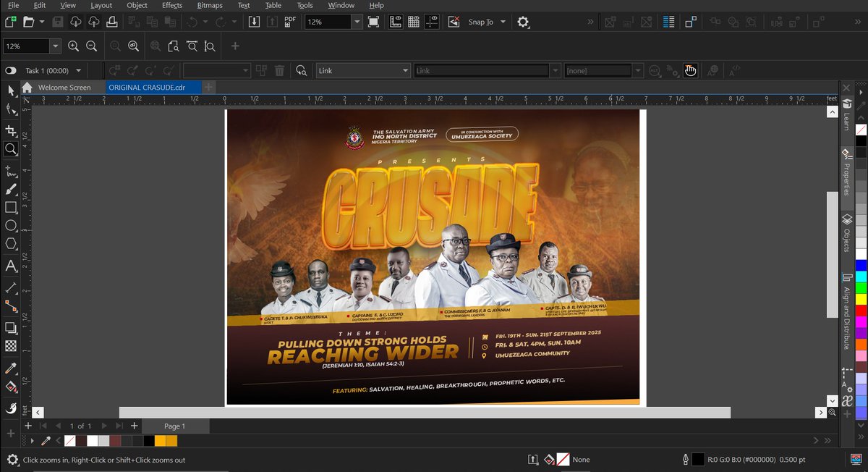
Task: Click the Zoom out magnifier icon
Action: 91,46
